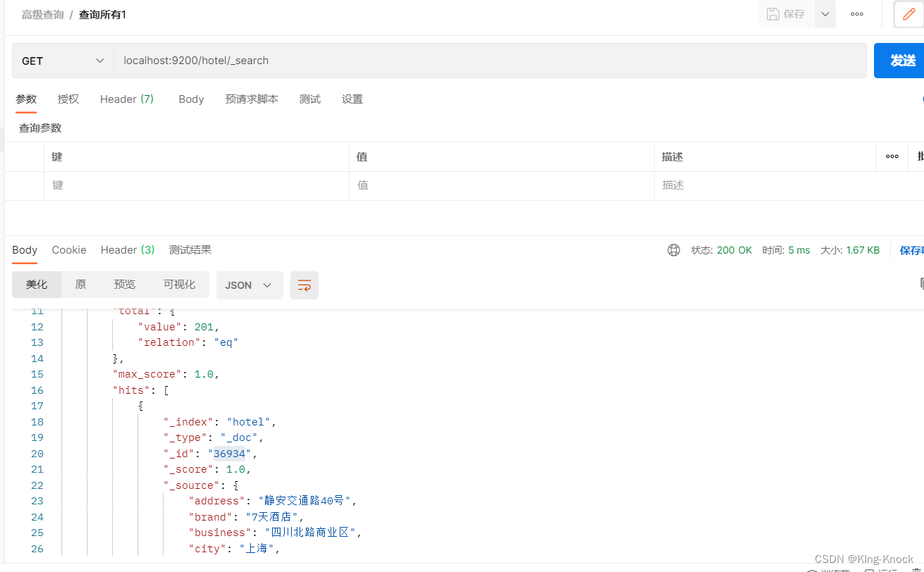Screen dimensions: 924x572
Task: Click the 5 ms time value
Action: point(799,250)
